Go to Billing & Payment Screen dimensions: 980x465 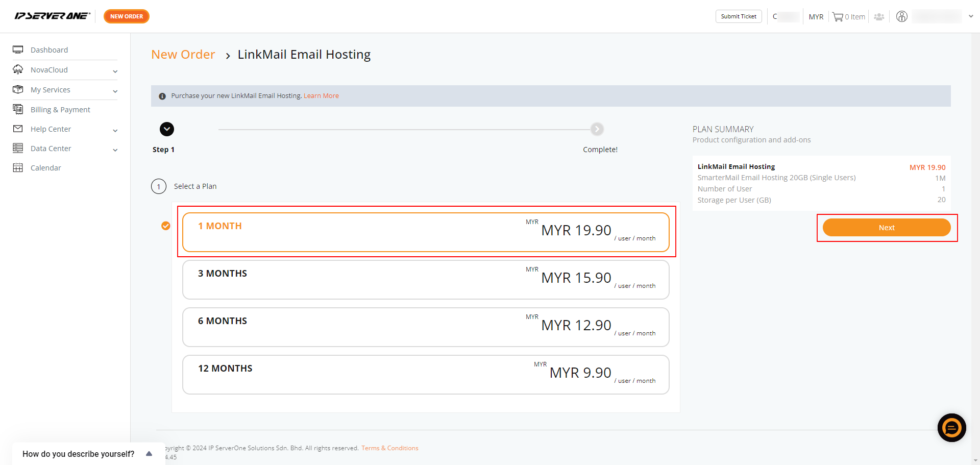click(x=60, y=110)
